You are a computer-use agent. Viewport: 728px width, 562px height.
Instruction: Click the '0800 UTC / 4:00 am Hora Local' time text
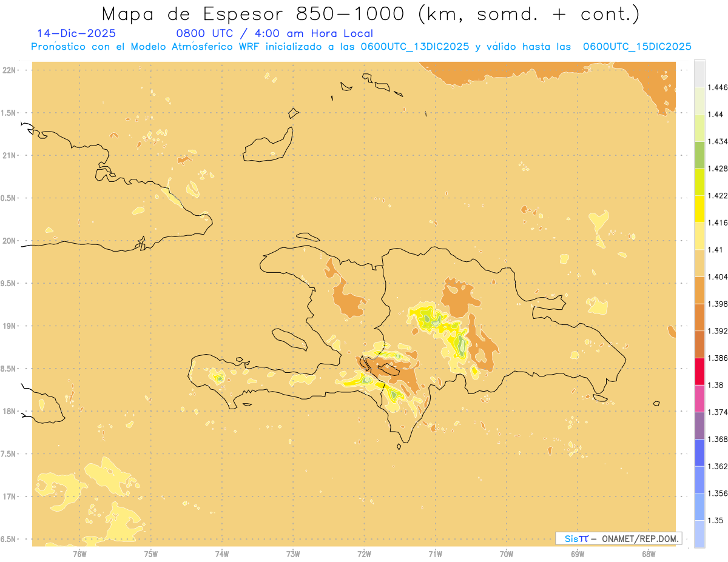(x=275, y=33)
